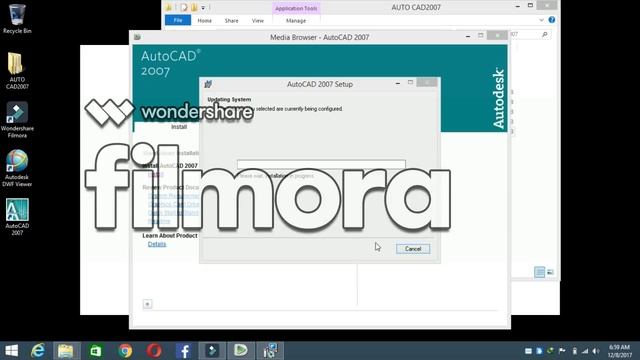Screen dimensions: 640x360
Task: Open the clock showing 6:59 AM
Action: [x=620, y=351]
